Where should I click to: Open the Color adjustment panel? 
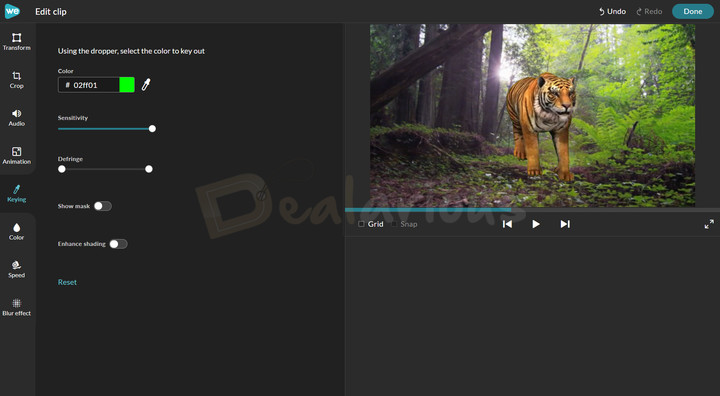[x=17, y=231]
